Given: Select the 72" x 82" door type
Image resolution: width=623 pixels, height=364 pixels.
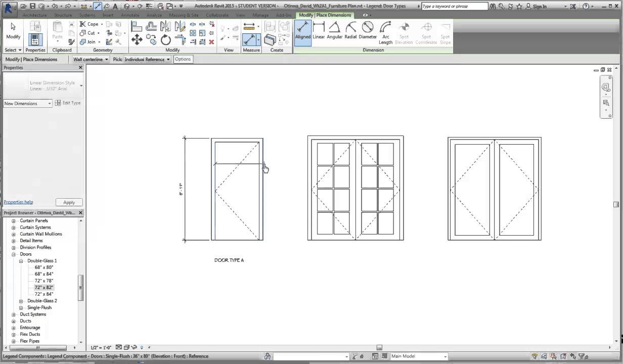Looking at the screenshot, I should [43, 287].
